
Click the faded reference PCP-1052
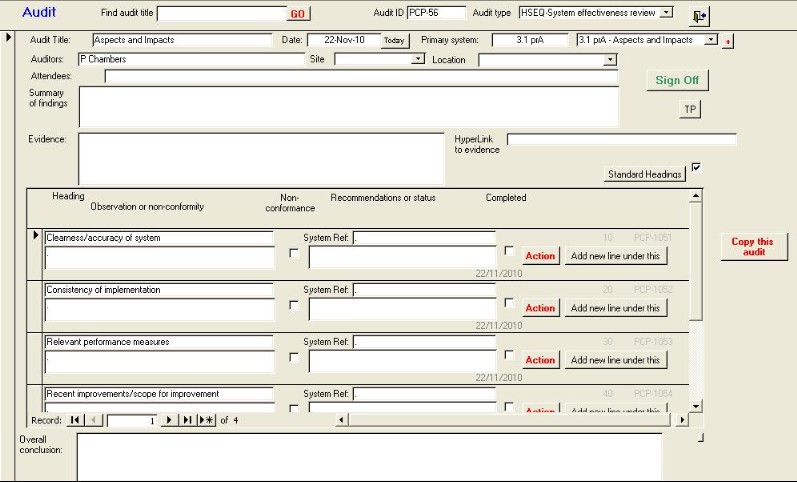pyautogui.click(x=653, y=289)
